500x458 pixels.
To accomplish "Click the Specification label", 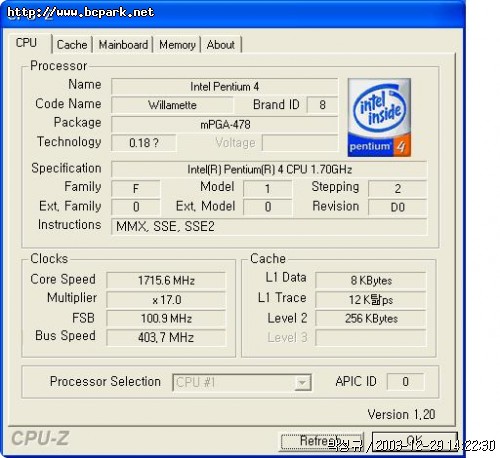I will [x=66, y=168].
